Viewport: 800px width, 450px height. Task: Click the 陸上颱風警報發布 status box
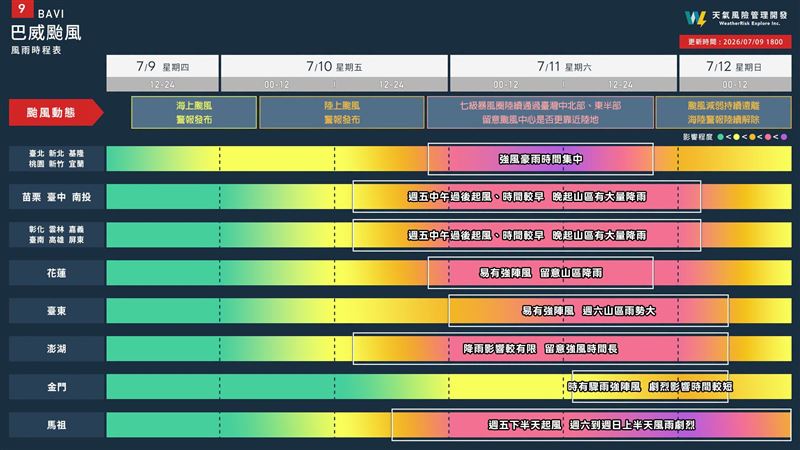click(342, 112)
